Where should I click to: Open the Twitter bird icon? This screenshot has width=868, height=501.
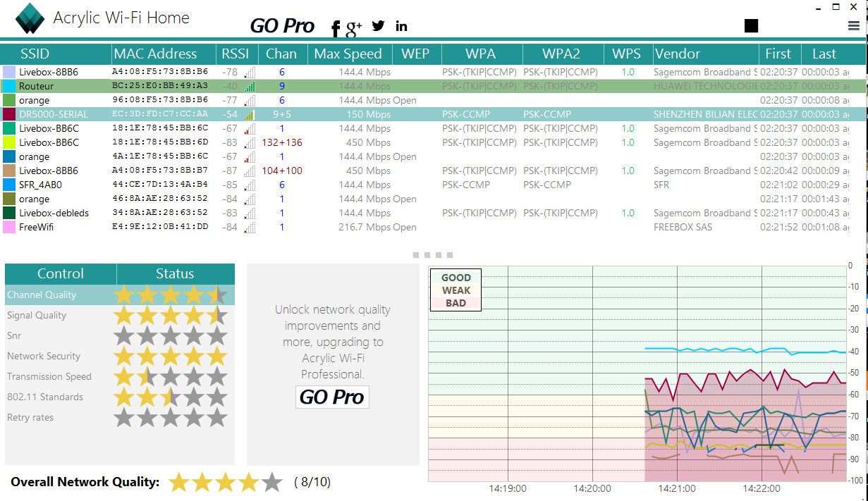(x=379, y=26)
